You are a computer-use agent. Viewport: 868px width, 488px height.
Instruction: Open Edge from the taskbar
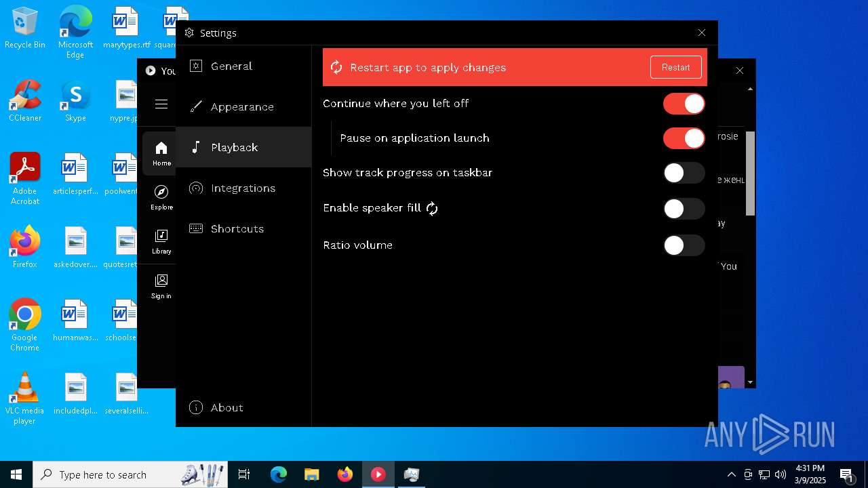[279, 474]
